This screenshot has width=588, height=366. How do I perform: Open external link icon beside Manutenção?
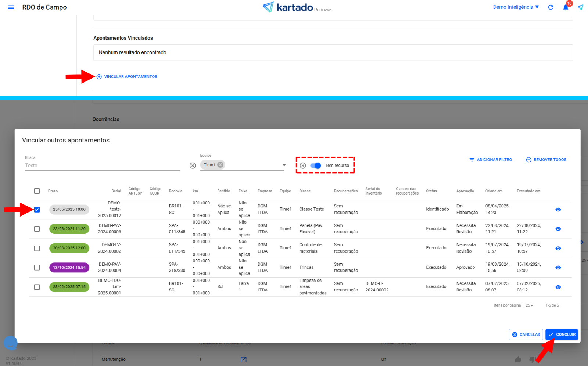click(x=243, y=359)
